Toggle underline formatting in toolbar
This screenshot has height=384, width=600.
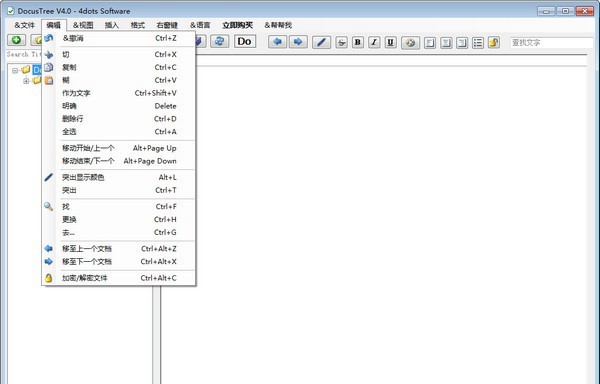click(390, 42)
